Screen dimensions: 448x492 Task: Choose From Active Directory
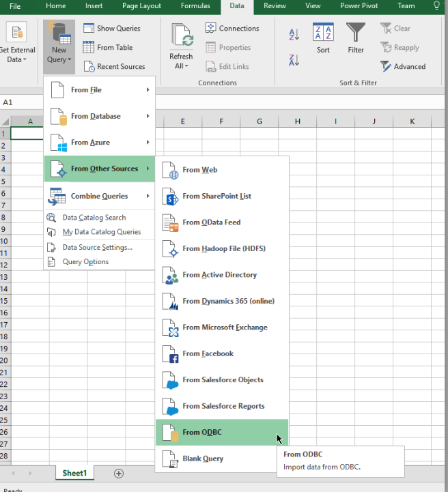pyautogui.click(x=222, y=275)
